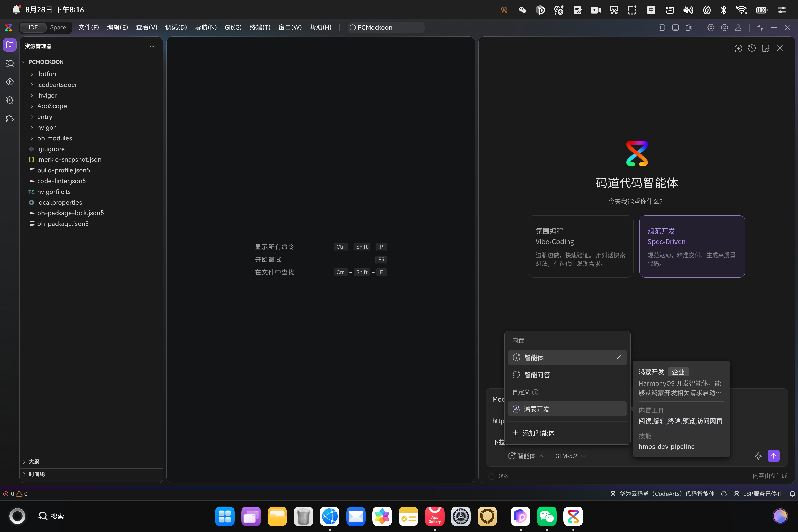Open WeChat from the dock

tap(547, 516)
